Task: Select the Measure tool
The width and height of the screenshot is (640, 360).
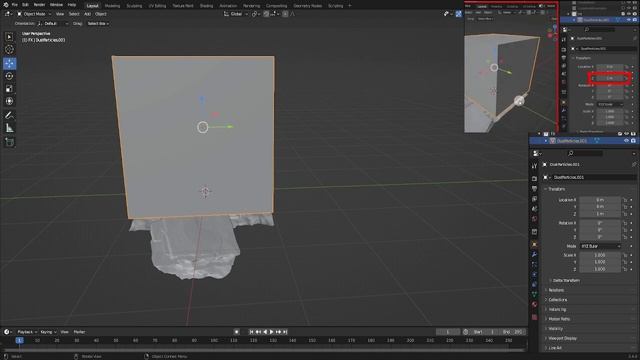Action: point(9,128)
